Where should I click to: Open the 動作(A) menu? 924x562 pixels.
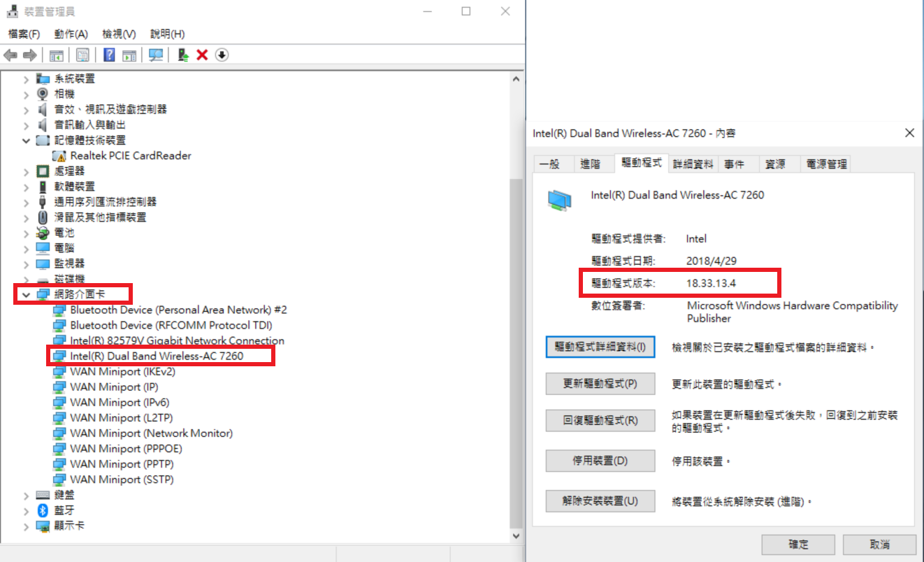tap(71, 34)
